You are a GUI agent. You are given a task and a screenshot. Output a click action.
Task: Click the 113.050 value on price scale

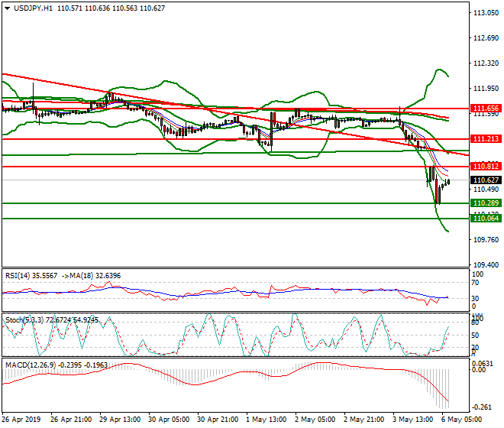(486, 14)
